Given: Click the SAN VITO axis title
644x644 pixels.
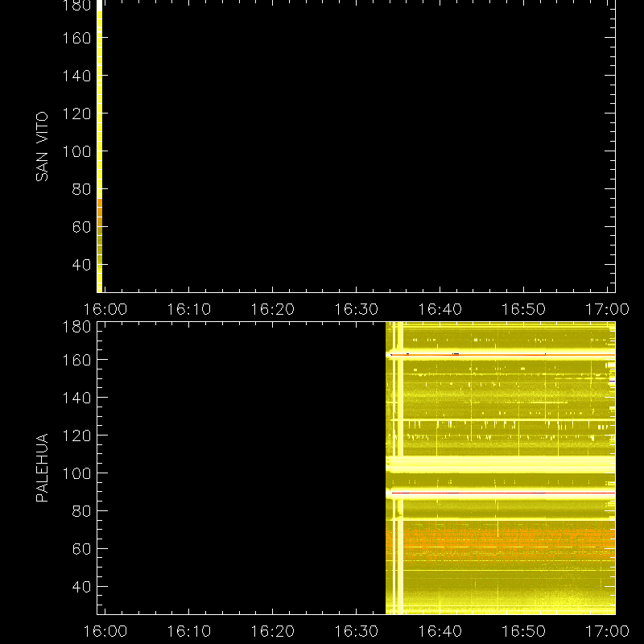Looking at the screenshot, I should [x=43, y=147].
